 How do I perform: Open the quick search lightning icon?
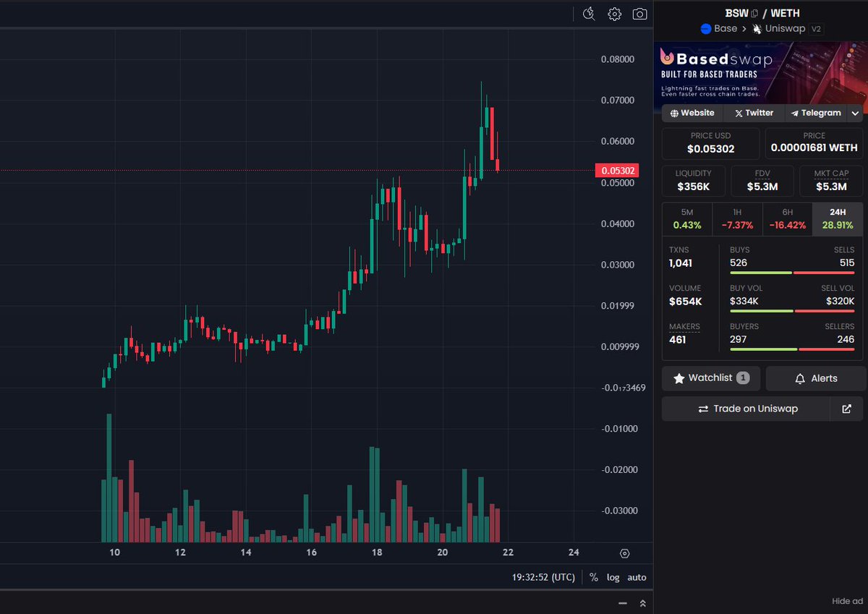(589, 14)
